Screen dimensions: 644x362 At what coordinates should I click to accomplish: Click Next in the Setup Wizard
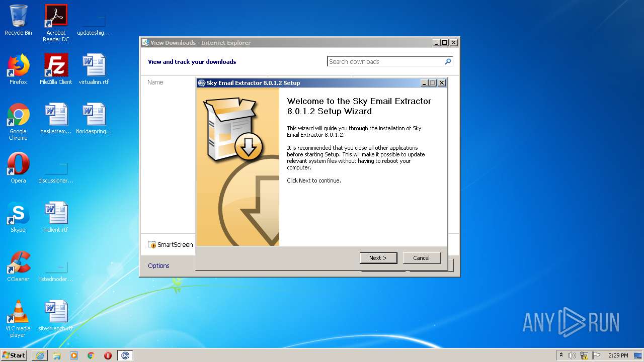[378, 258]
